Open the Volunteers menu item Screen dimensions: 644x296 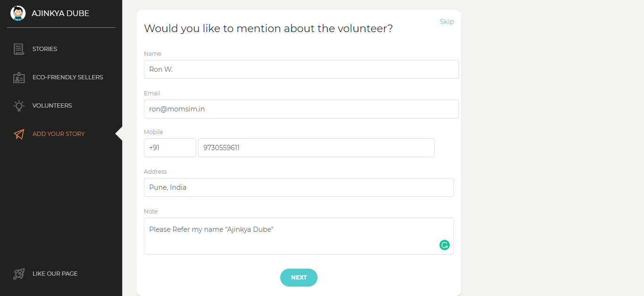(52, 106)
